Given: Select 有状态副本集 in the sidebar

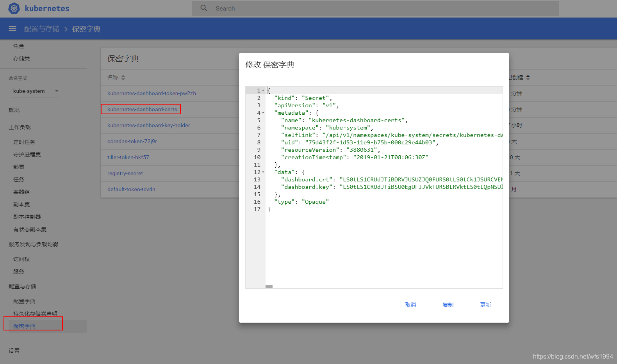Looking at the screenshot, I should click(30, 229).
